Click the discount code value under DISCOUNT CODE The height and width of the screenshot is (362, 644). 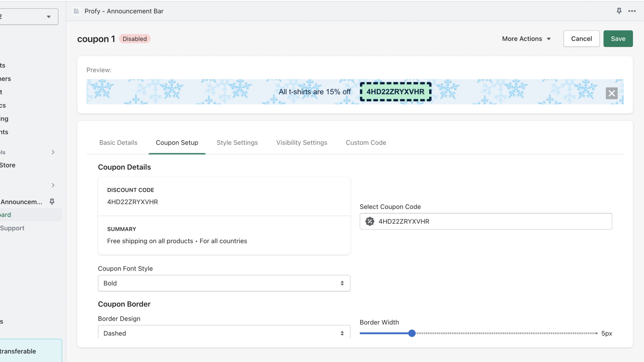[132, 202]
